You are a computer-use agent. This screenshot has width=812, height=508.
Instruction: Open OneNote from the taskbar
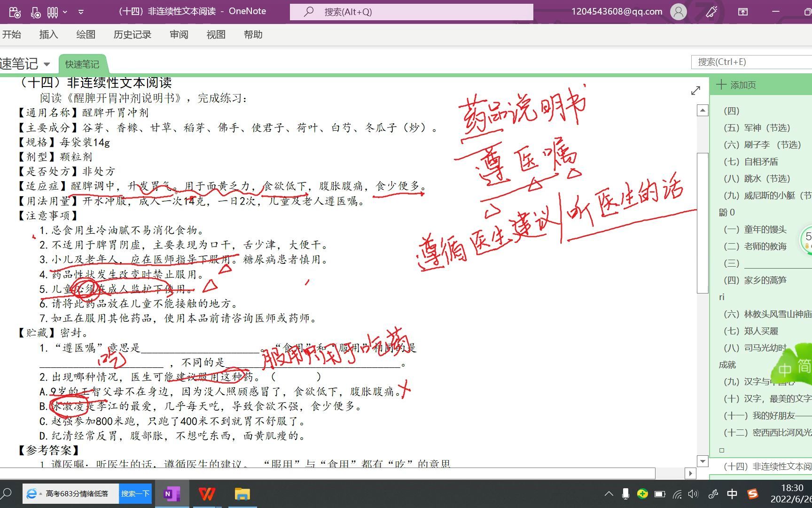coord(172,494)
